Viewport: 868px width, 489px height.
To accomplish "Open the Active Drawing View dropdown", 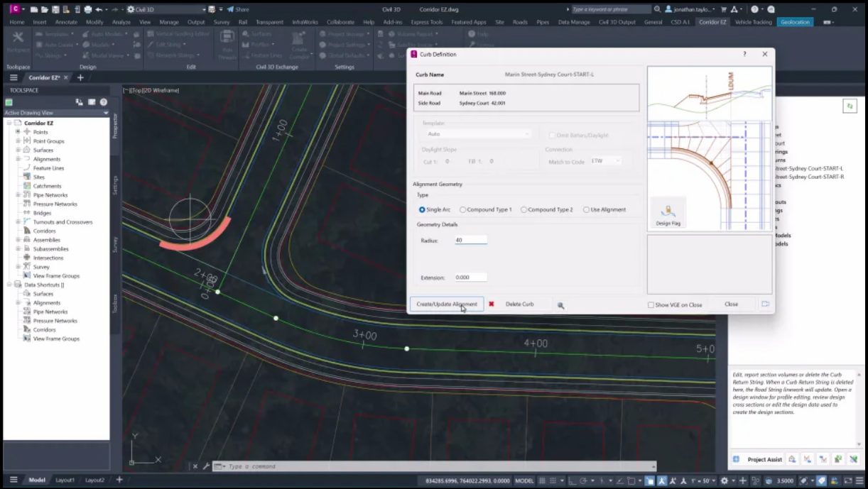I will point(106,113).
